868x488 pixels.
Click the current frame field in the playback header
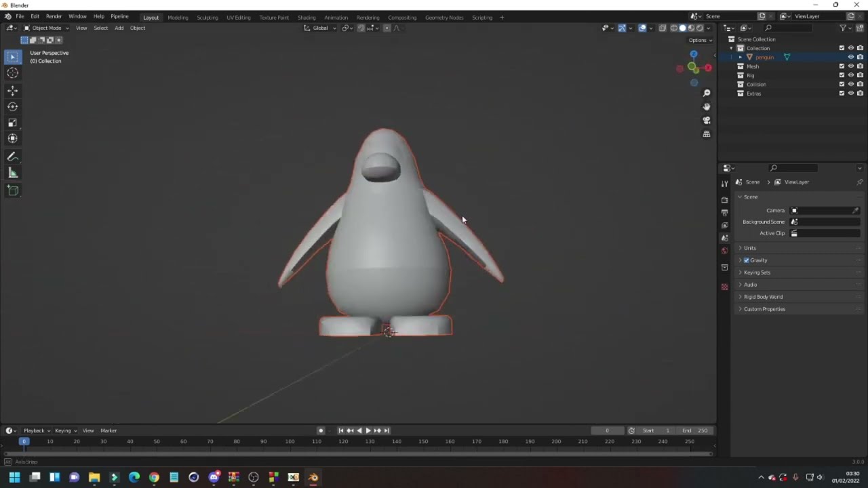click(607, 430)
